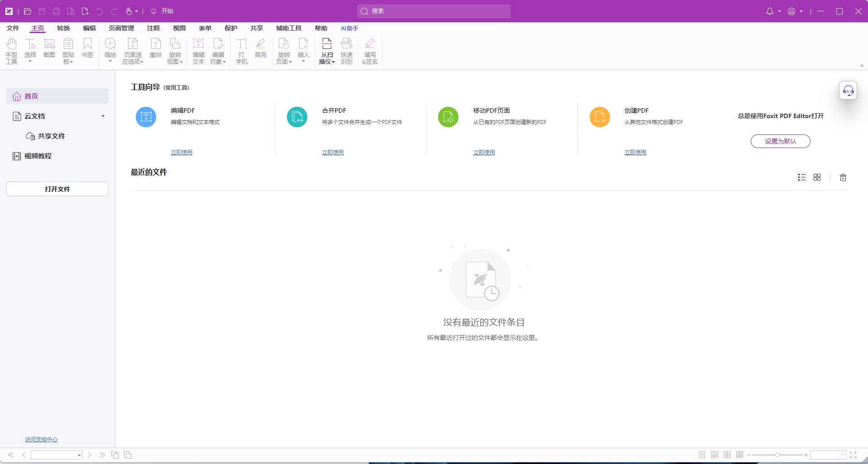Click the search (搜索) box
Viewport: 868px width, 464px height.
(434, 11)
